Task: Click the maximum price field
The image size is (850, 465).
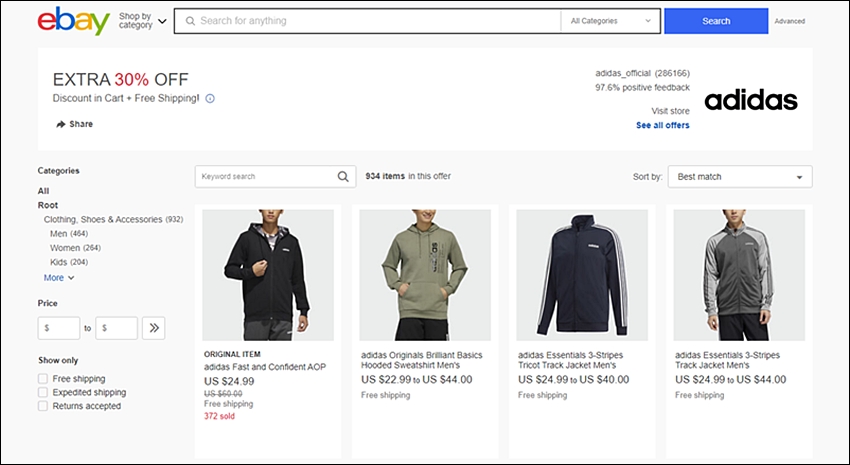Action: click(117, 328)
